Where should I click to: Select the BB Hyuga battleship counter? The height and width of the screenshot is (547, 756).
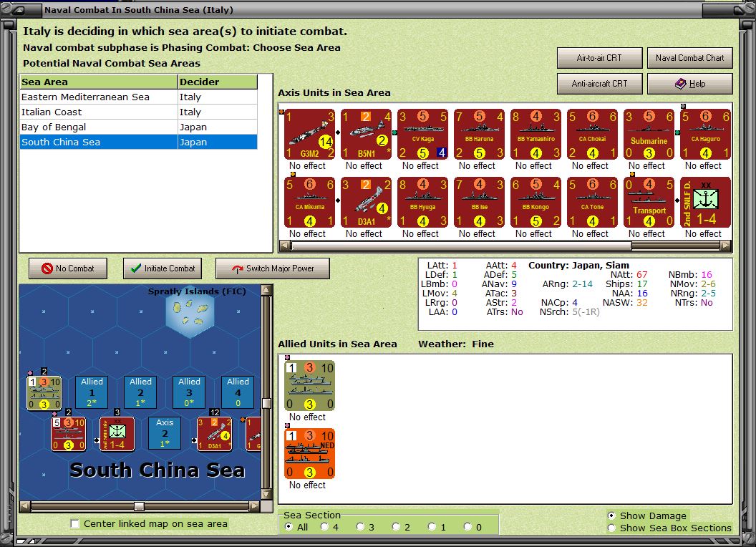click(x=423, y=202)
